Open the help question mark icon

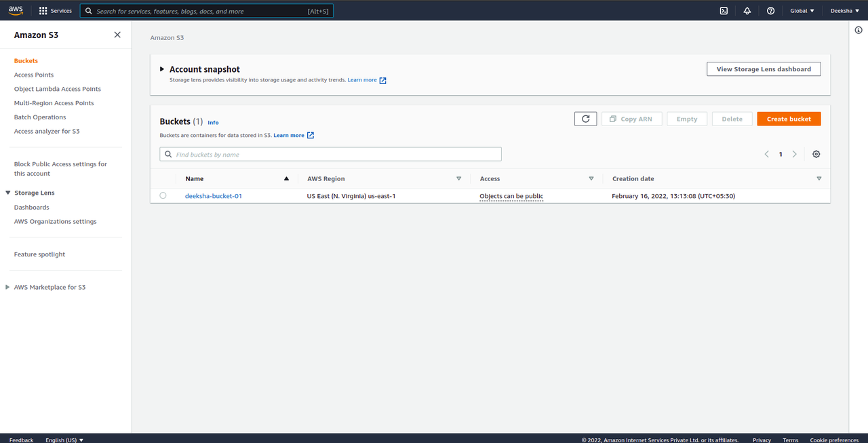point(770,11)
